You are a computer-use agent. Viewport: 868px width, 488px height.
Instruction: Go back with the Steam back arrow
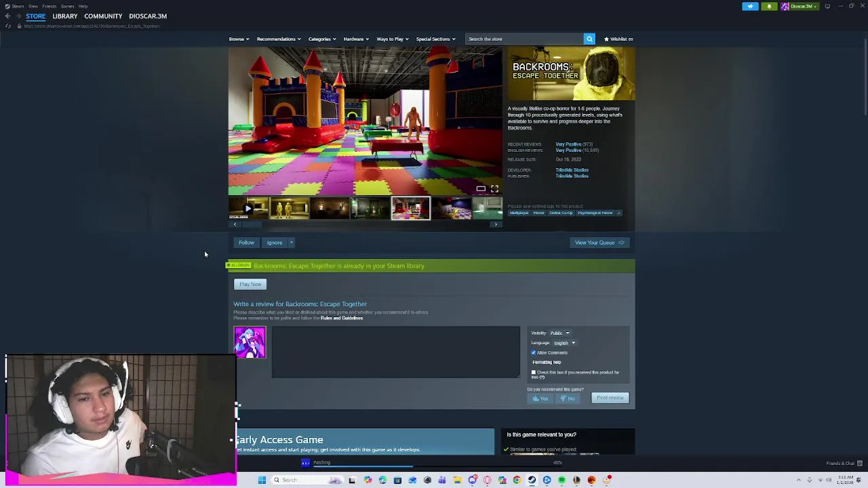point(7,16)
